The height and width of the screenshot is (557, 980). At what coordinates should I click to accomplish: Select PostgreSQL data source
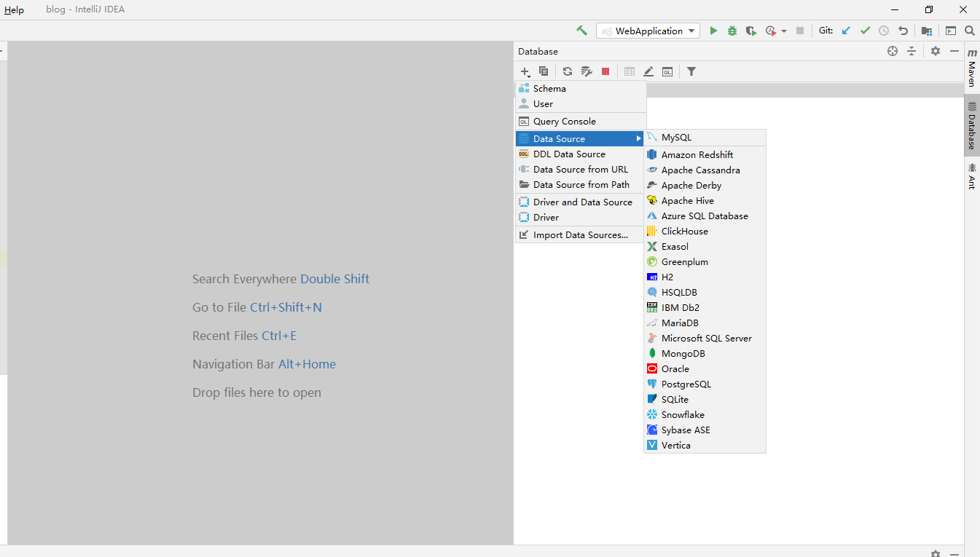(705, 384)
